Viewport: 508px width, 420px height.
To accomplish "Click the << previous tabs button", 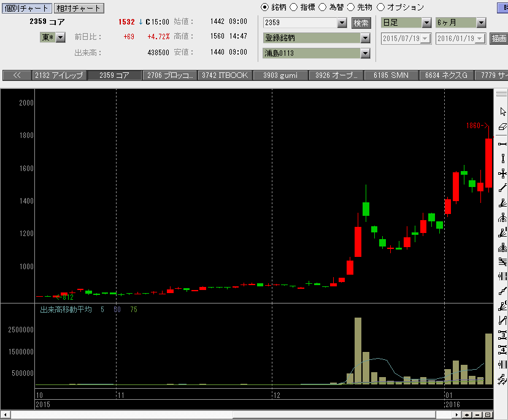I will coord(17,75).
